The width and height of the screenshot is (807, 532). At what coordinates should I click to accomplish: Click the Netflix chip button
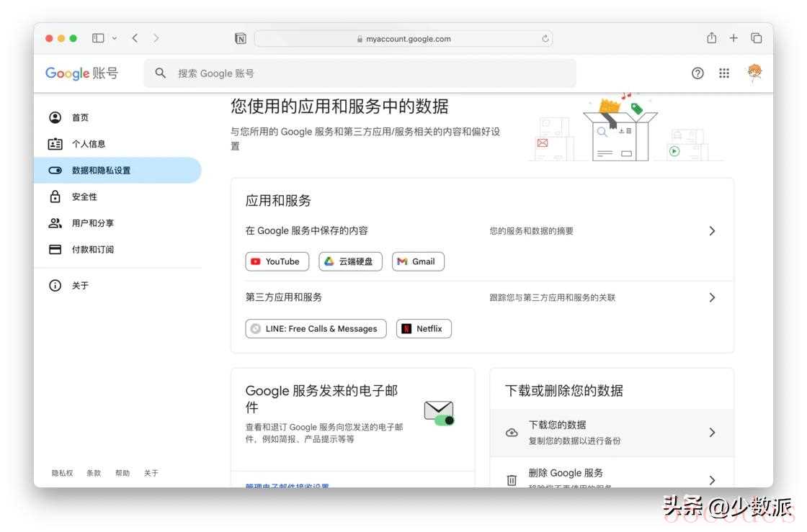(424, 328)
